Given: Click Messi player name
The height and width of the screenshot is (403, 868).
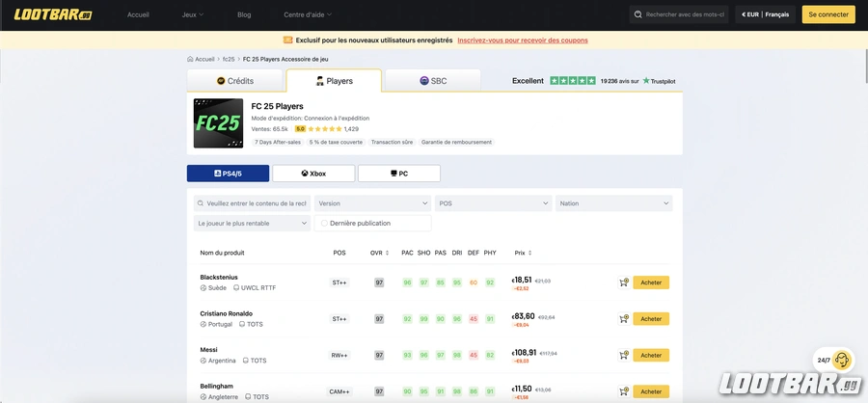Looking at the screenshot, I should click(x=208, y=350).
